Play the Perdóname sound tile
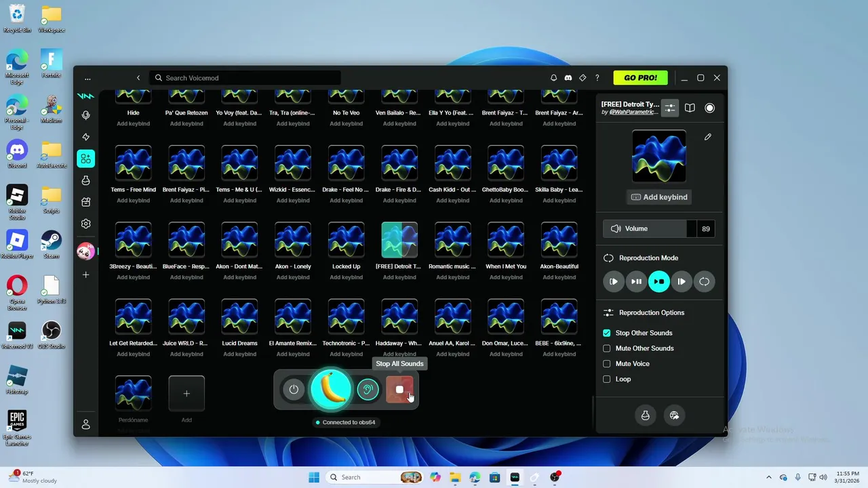This screenshot has height=488, width=868. tap(133, 393)
